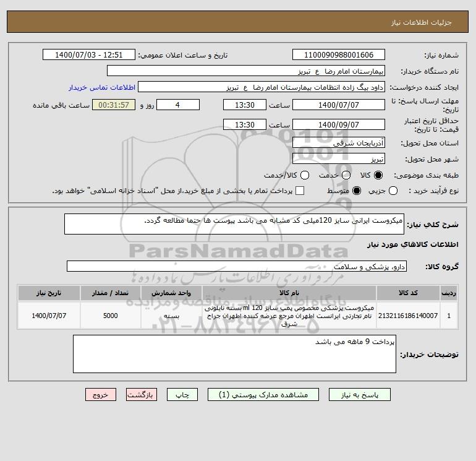Click product code 213211618614​0007 cell
This screenshot has height=461, width=476.
[408, 316]
